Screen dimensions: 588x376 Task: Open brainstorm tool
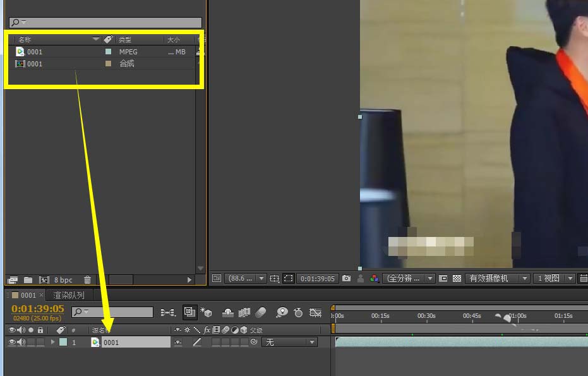(x=282, y=312)
